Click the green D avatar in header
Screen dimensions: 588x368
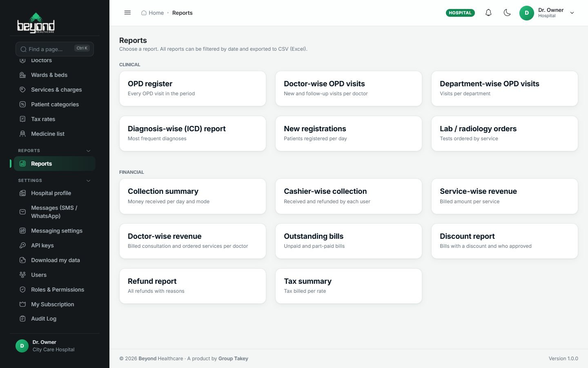[x=526, y=13]
